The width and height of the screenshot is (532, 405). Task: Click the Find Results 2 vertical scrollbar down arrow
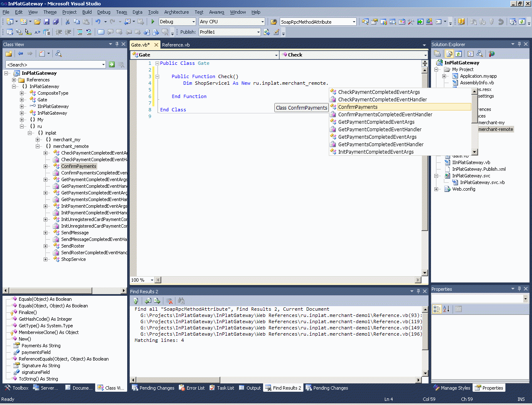point(425,373)
